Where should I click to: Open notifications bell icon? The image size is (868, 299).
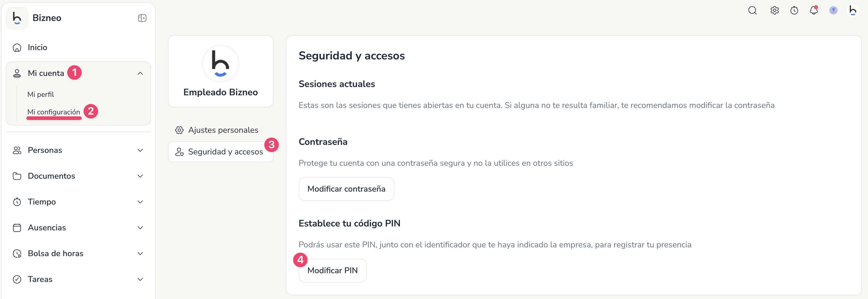[813, 11]
